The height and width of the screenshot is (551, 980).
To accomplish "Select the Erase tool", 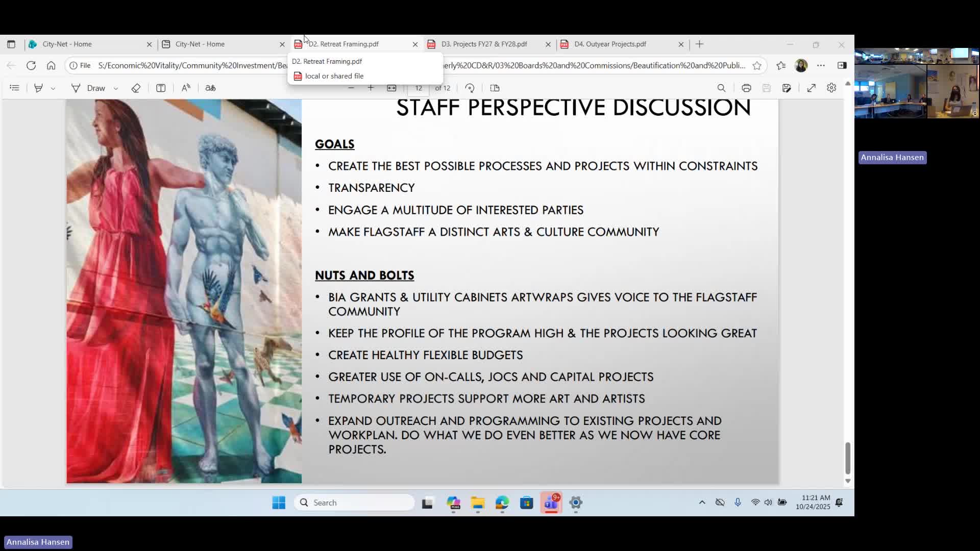I will pos(136,88).
